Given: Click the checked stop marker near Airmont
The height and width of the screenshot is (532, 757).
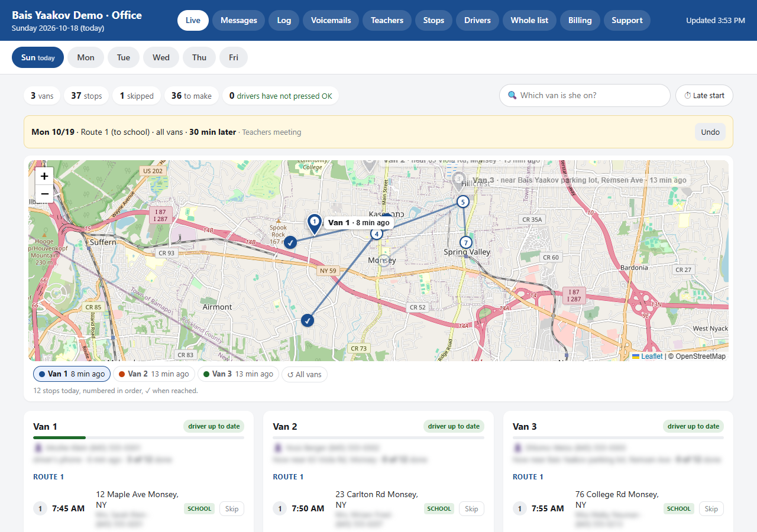Looking at the screenshot, I should [x=308, y=320].
